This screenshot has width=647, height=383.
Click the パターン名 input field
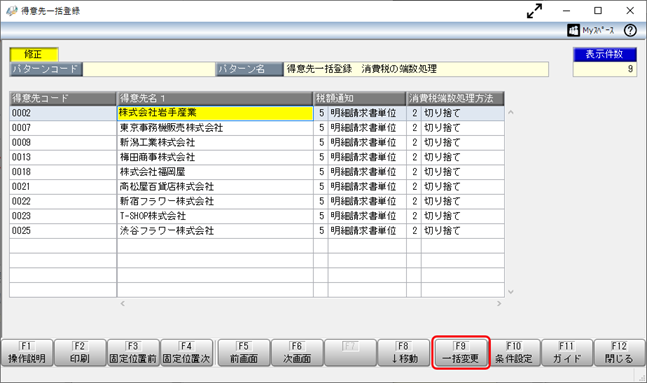click(416, 69)
